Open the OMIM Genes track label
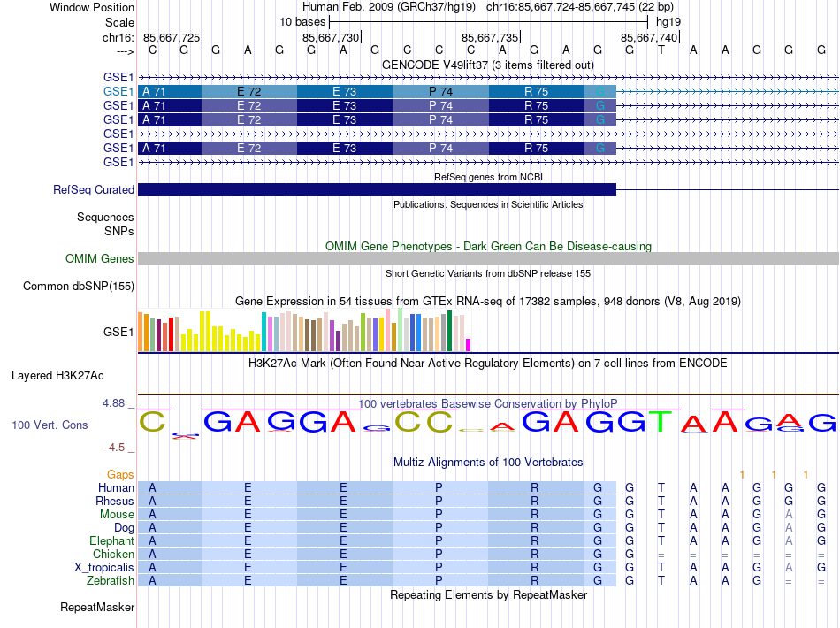Screen dimensions: 840x628 pyautogui.click(x=100, y=259)
